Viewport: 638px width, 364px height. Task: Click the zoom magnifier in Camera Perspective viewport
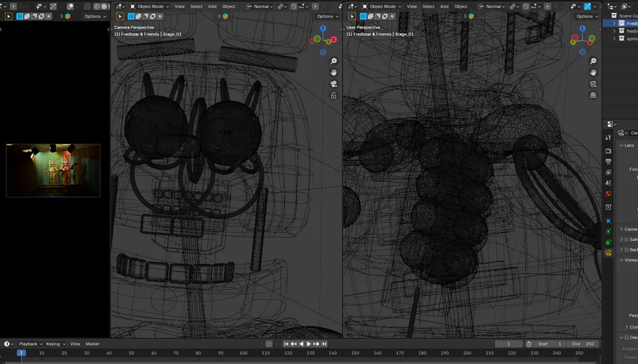pos(334,61)
